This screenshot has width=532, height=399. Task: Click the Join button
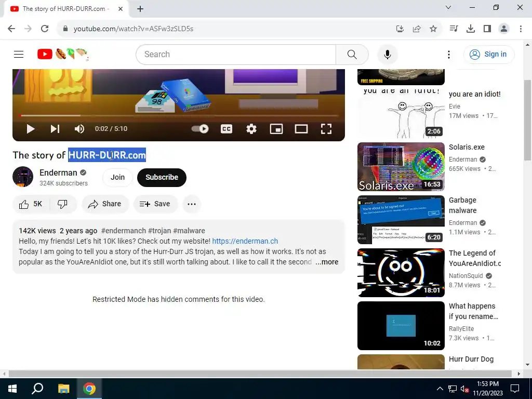[117, 178]
